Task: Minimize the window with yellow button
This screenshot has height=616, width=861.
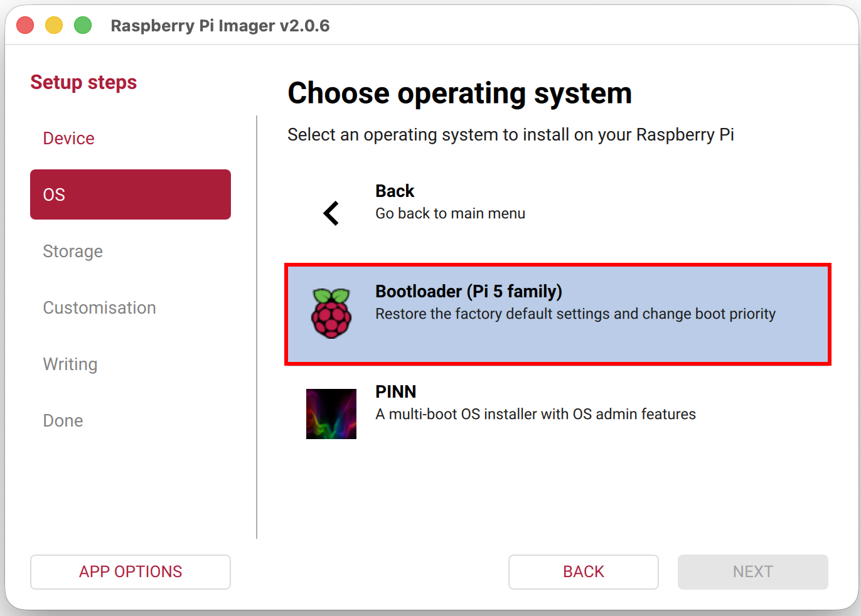Action: click(x=54, y=26)
